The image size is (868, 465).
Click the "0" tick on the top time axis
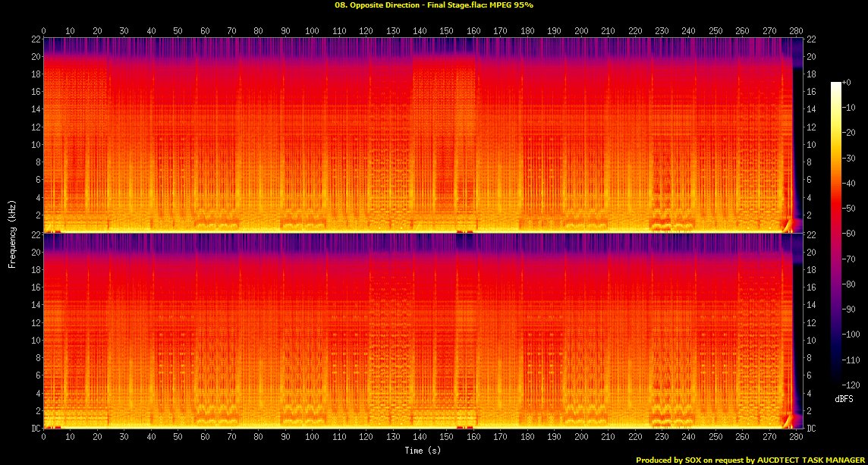[x=43, y=30]
